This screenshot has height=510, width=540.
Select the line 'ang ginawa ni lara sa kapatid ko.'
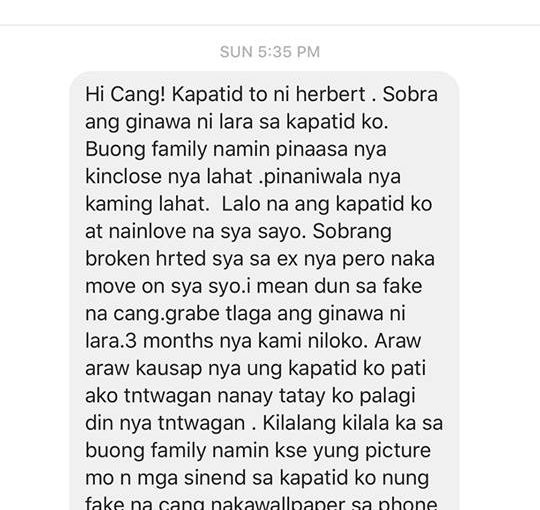[x=237, y=123]
